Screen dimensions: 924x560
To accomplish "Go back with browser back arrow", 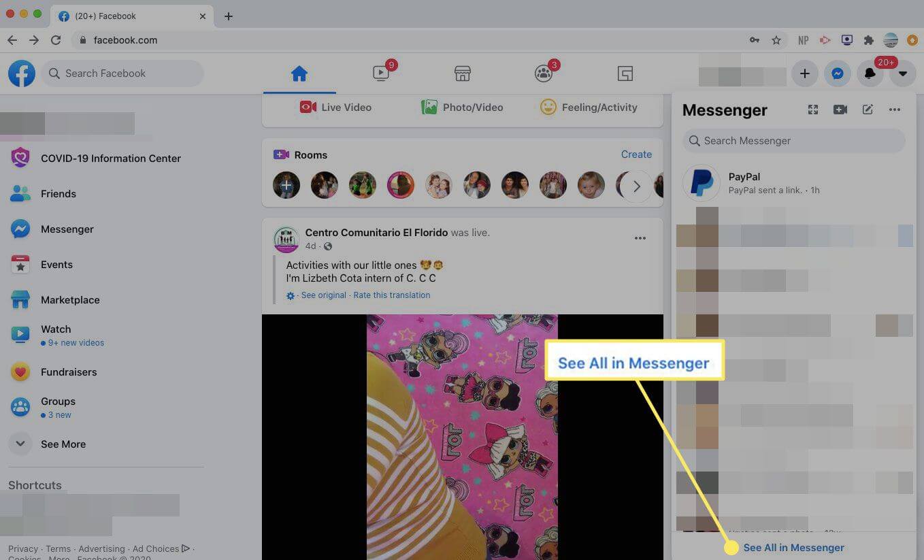I will click(x=12, y=40).
